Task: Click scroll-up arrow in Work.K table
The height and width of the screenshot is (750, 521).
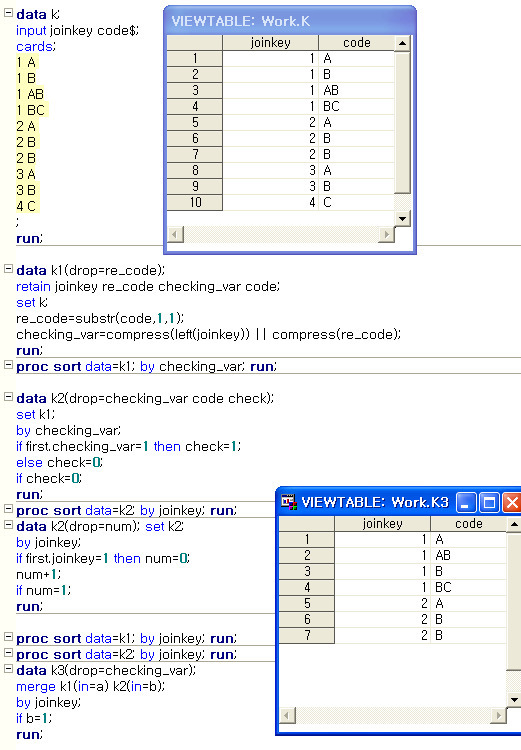Action: click(x=402, y=43)
